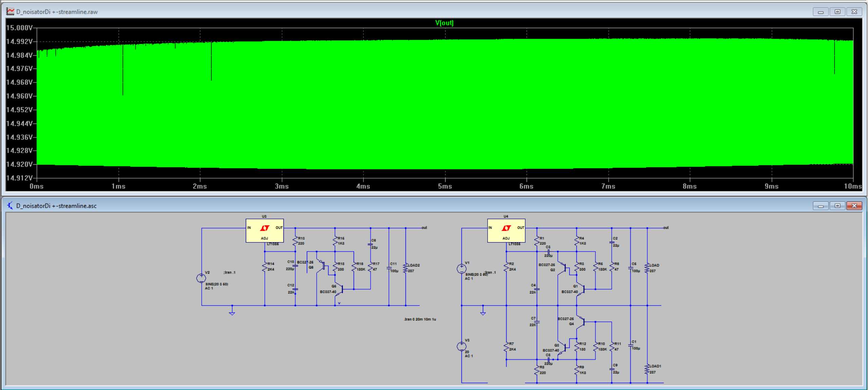Select capacitor C7 22n

pyautogui.click(x=537, y=322)
